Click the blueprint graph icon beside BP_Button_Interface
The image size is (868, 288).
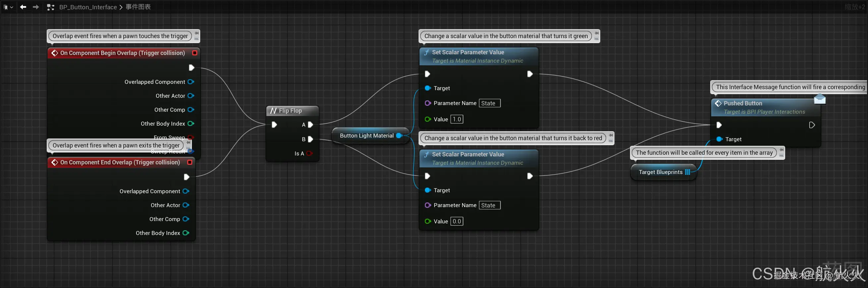click(51, 7)
